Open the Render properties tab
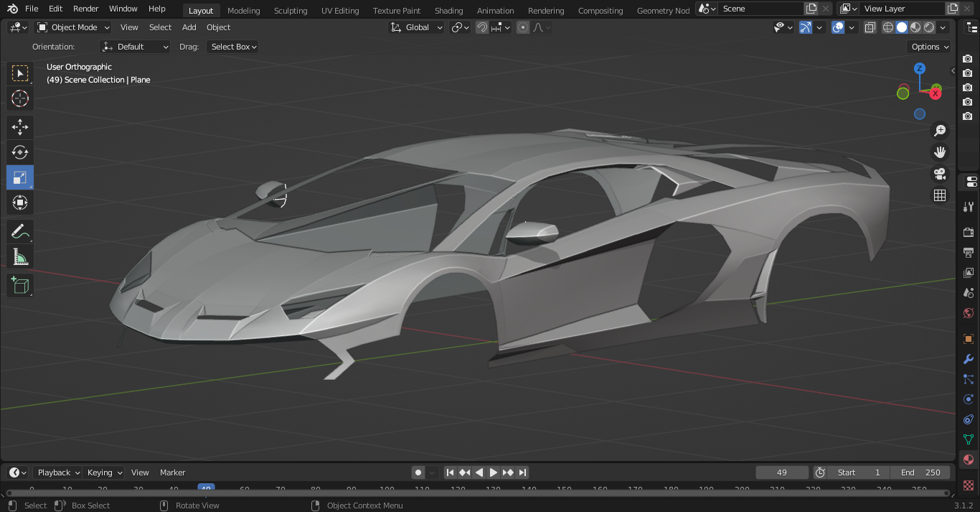Viewport: 980px width, 512px height. click(969, 232)
